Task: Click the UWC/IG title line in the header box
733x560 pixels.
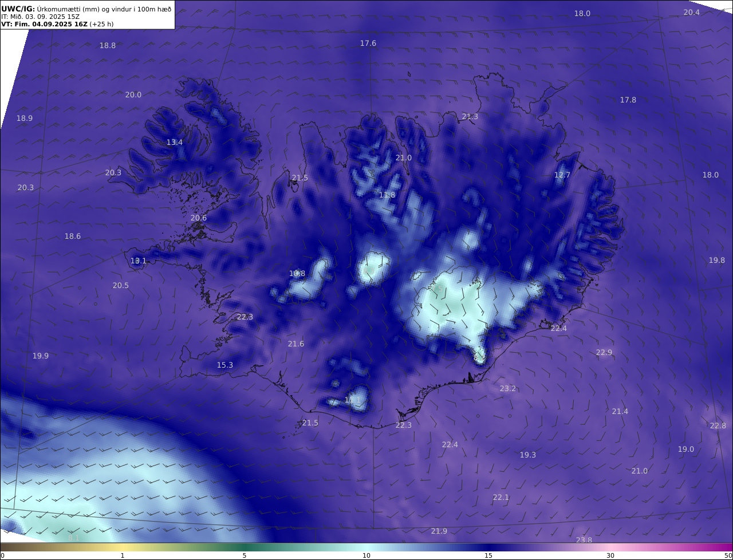Action: tap(86, 9)
